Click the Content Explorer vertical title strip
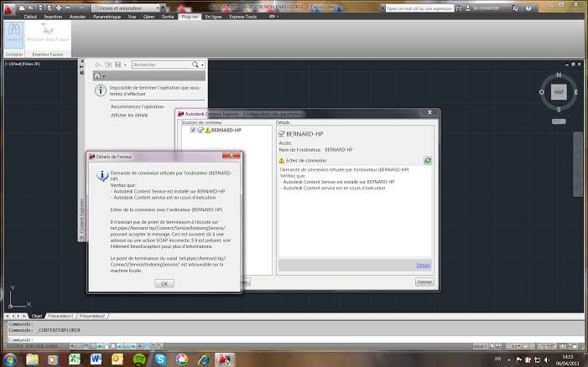This screenshot has height=367, width=588. [x=81, y=150]
